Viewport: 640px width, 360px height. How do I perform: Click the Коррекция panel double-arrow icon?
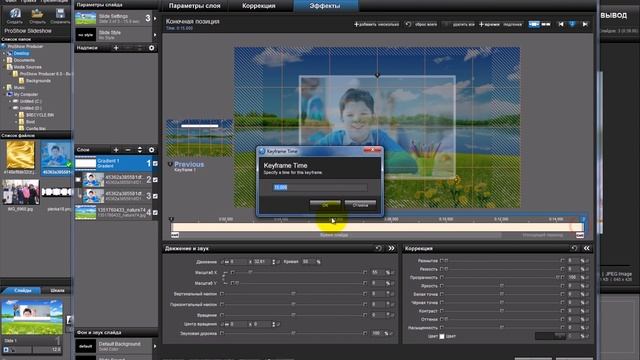click(587, 248)
